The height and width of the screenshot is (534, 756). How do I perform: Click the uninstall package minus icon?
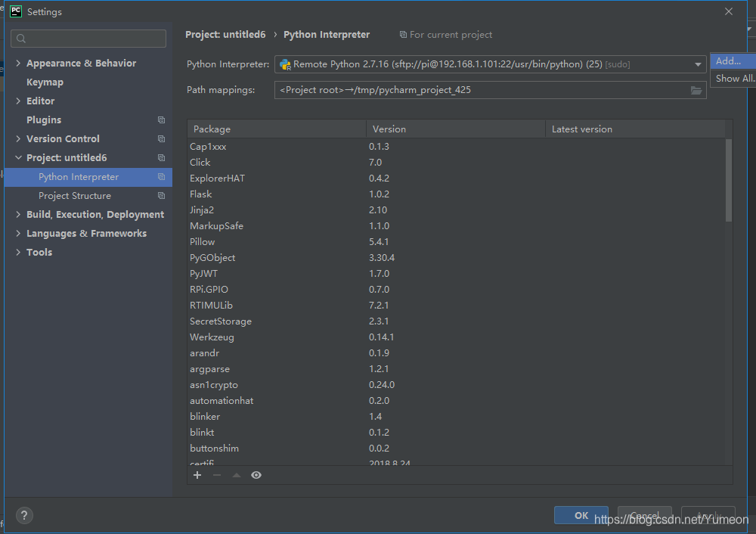(217, 475)
